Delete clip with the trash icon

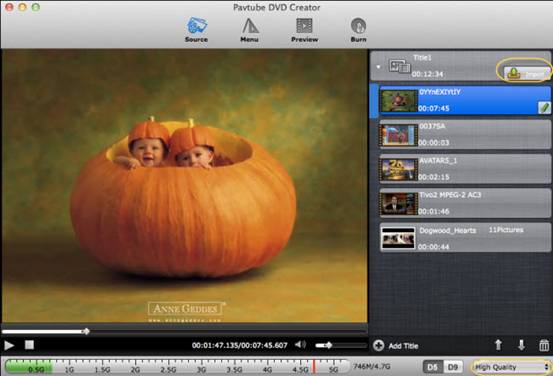click(x=544, y=345)
